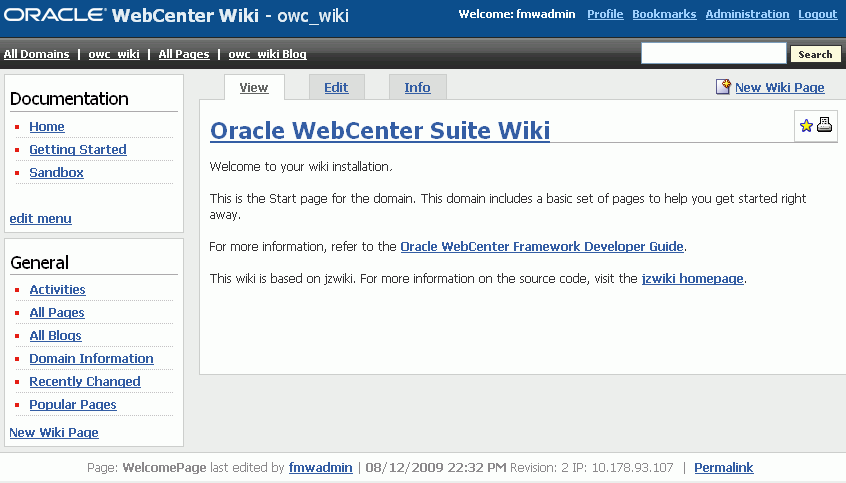Open Bookmarks in the header
Image resolution: width=846 pixels, height=483 pixels.
(664, 14)
